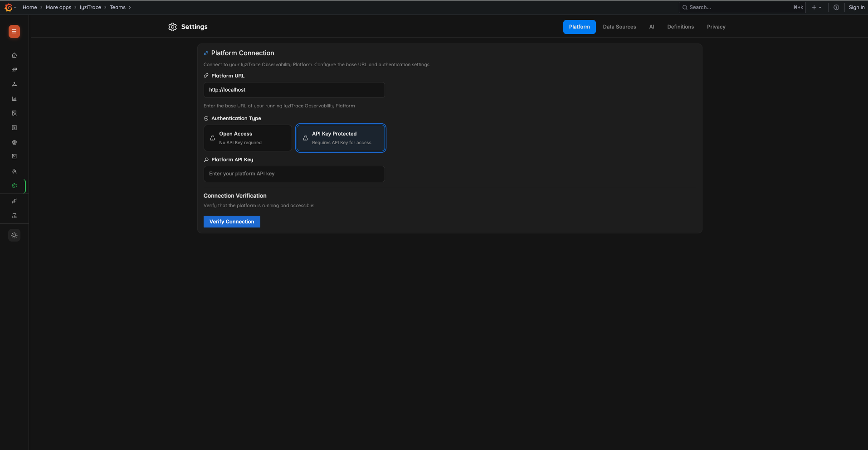Select the logs list icon

tap(14, 127)
